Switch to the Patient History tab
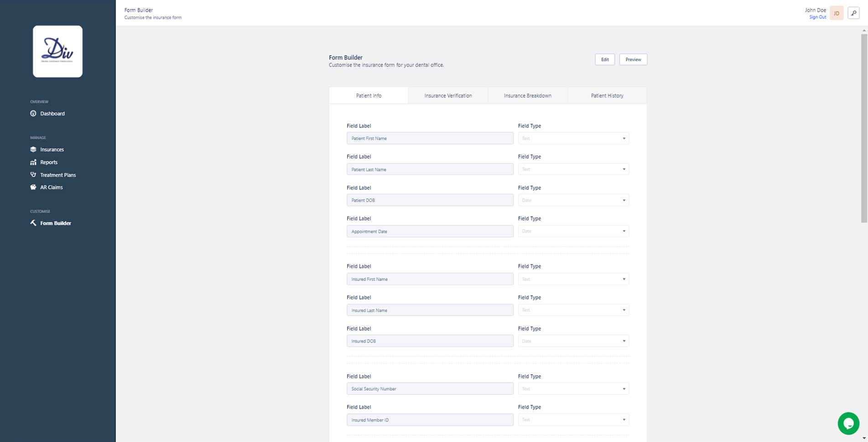Image resolution: width=868 pixels, height=442 pixels. tap(607, 96)
